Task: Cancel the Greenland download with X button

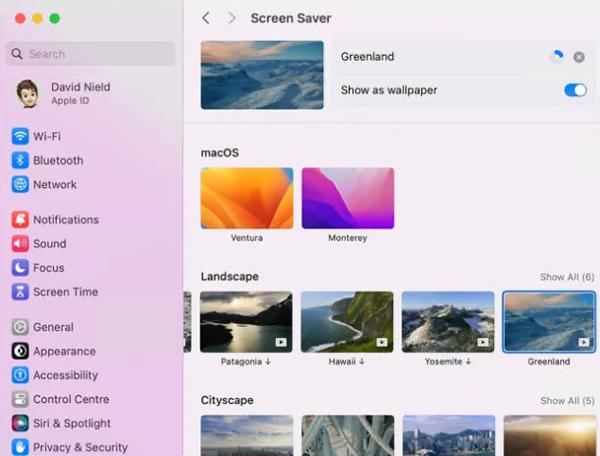Action: [579, 57]
